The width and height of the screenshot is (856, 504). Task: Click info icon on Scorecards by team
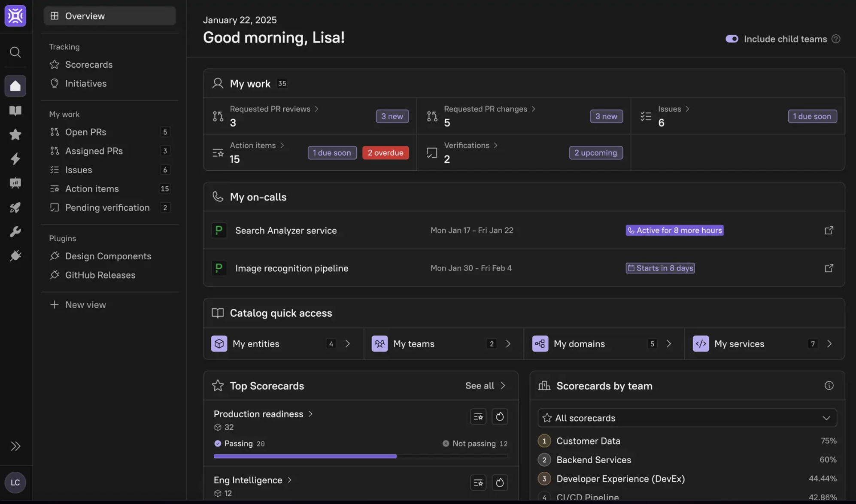pos(829,386)
